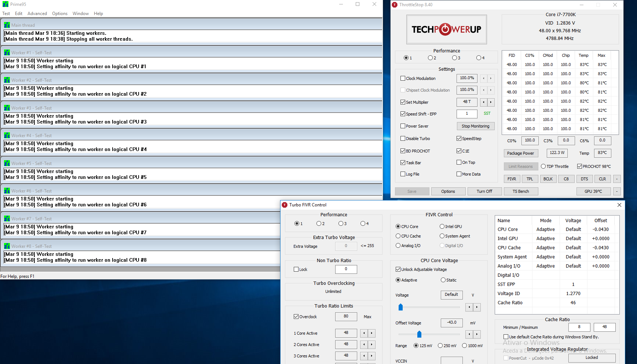Click the Worker #2 Self-Test window icon
The height and width of the screenshot is (364, 637).
[7, 80]
